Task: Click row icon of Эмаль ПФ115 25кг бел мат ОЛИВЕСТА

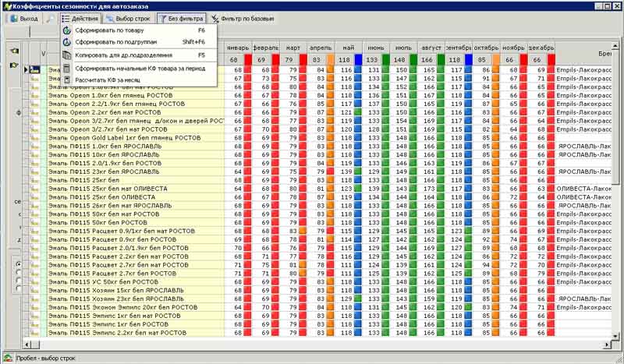Action: pyautogui.click(x=34, y=189)
